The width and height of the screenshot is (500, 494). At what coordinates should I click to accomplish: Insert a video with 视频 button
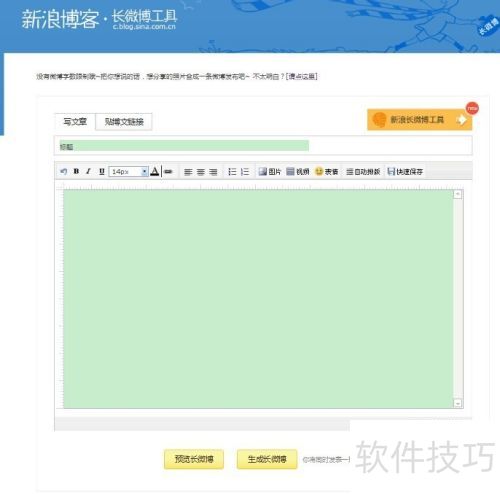tap(298, 172)
